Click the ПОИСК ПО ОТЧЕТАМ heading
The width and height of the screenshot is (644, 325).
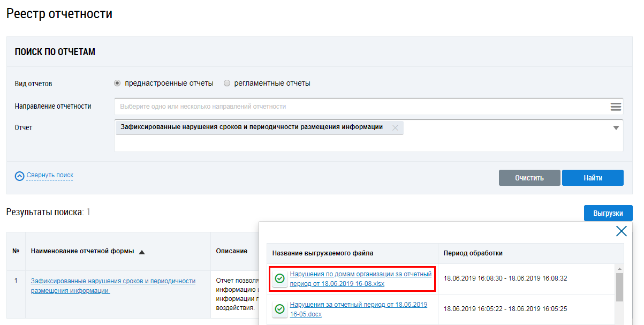(x=55, y=52)
